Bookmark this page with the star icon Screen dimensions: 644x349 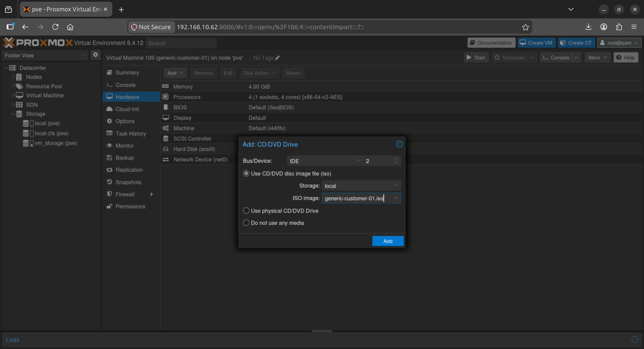[525, 27]
